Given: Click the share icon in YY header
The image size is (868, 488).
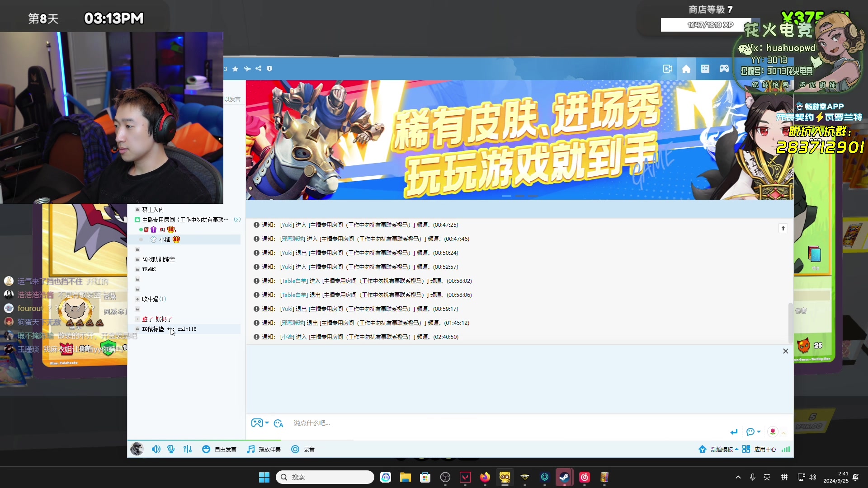Looking at the screenshot, I should coord(258,69).
